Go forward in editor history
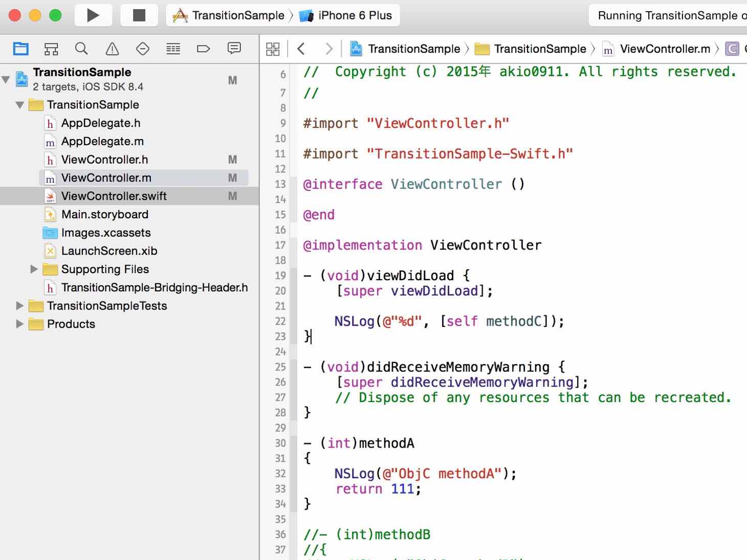The image size is (747, 560). coord(329,49)
